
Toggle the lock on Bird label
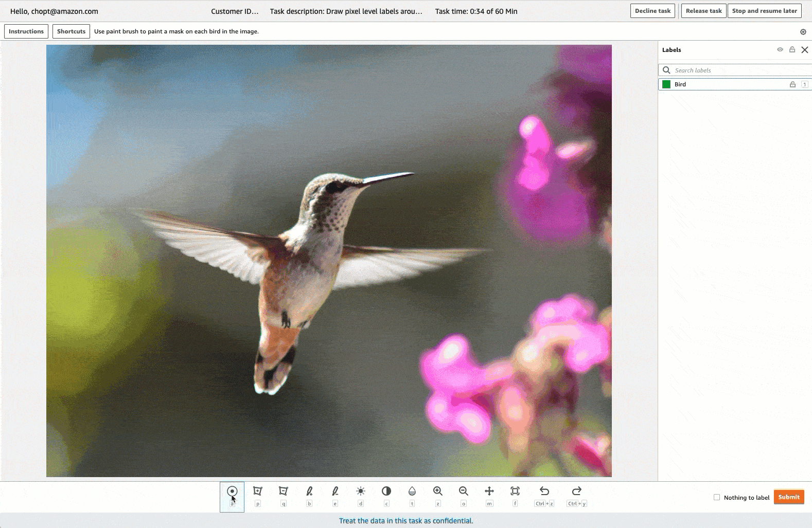(x=792, y=84)
